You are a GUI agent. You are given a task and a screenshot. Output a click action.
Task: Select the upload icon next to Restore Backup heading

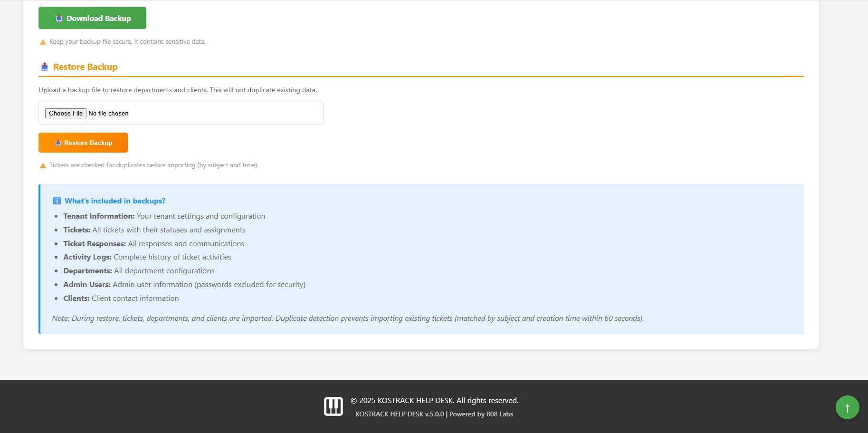coord(44,67)
